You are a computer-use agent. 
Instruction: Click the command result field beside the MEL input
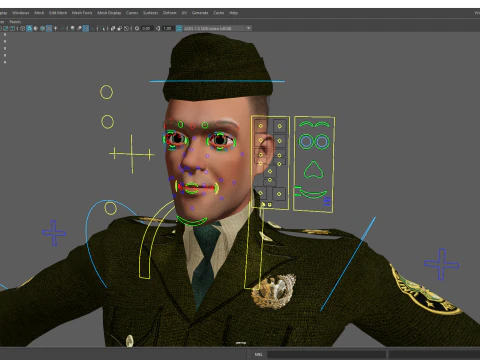tap(434, 354)
